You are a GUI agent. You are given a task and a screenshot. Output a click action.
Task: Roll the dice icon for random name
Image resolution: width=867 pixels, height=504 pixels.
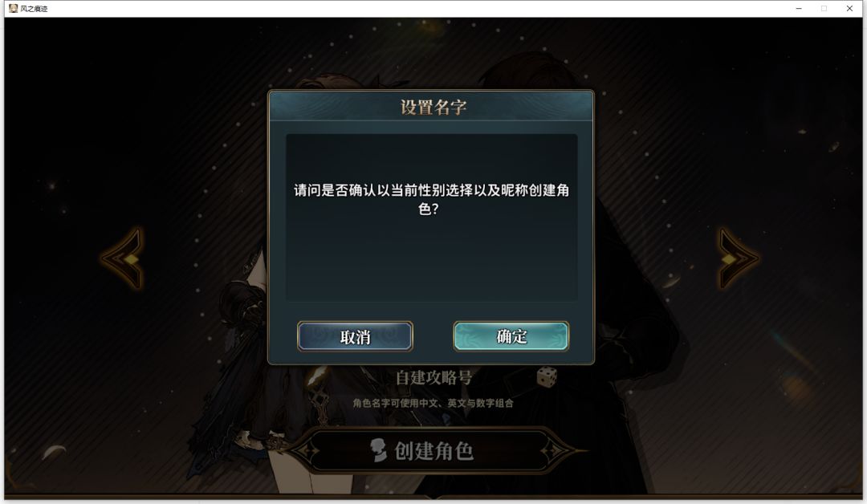[x=547, y=377]
